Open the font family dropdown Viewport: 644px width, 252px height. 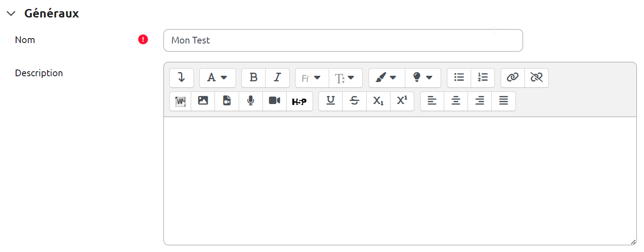click(x=312, y=78)
